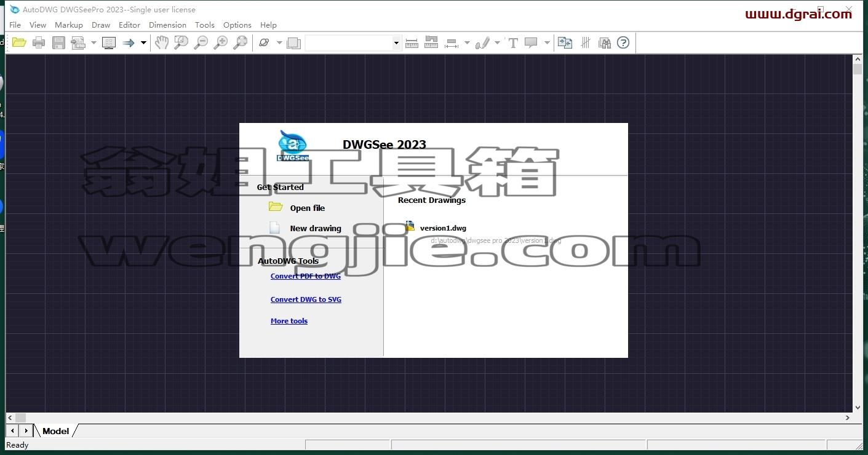Open the Tools menu
The image size is (868, 455).
(x=205, y=25)
